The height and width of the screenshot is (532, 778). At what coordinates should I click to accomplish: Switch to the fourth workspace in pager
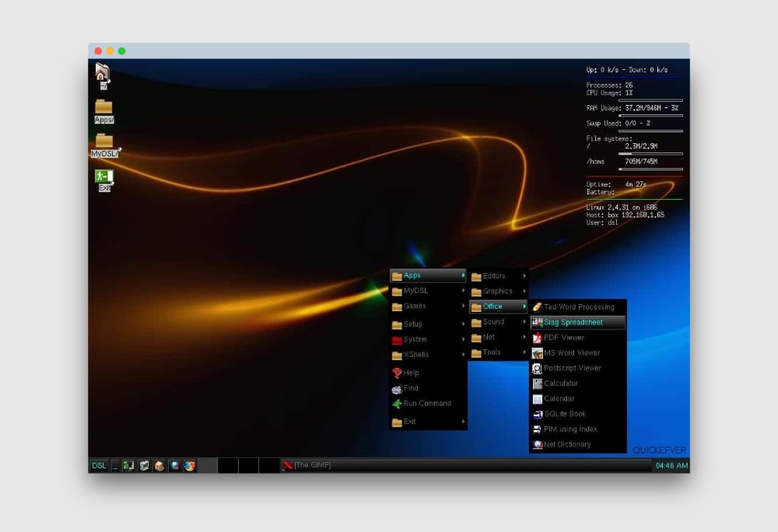pos(269,466)
